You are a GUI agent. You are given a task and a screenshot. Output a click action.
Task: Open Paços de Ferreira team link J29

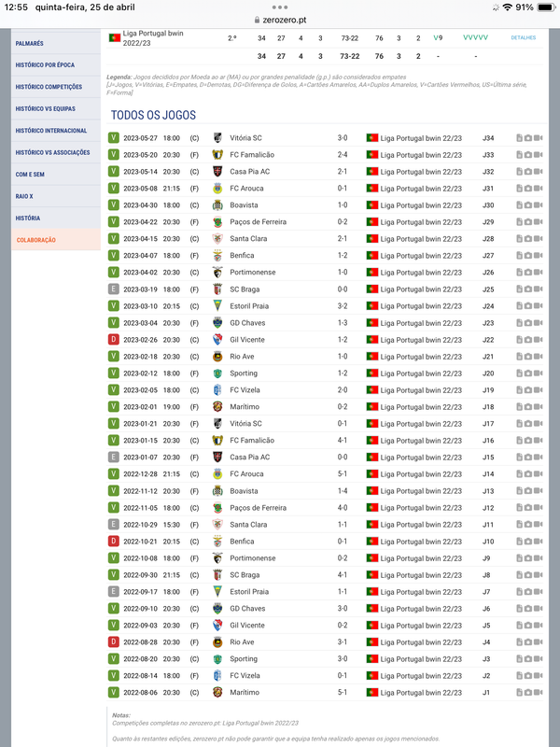click(259, 222)
